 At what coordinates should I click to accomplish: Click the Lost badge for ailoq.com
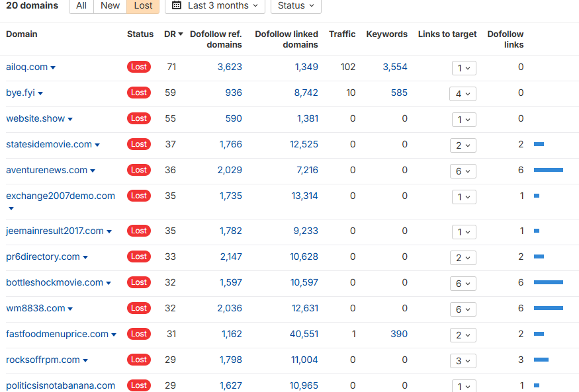click(x=139, y=67)
